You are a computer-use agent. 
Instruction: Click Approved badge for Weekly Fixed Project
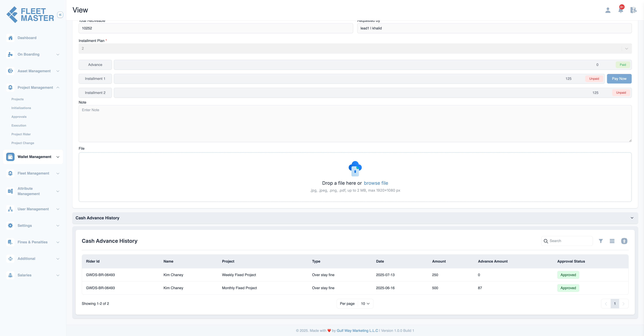click(568, 275)
